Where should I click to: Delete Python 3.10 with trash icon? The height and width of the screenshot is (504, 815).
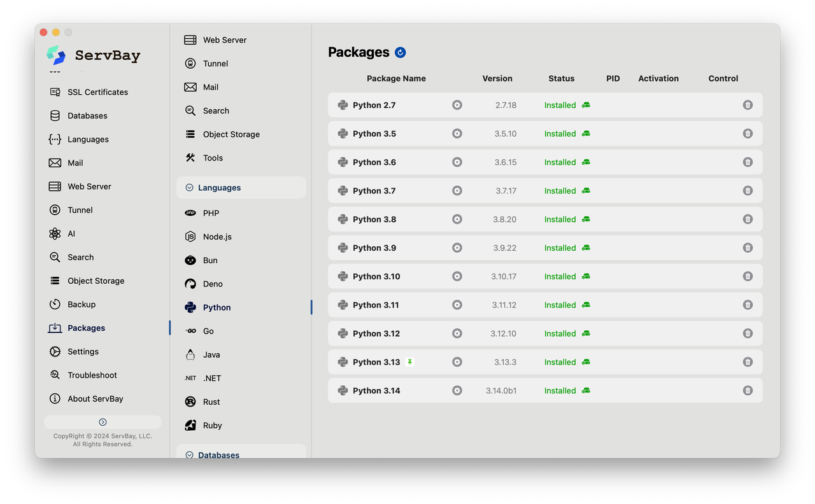748,276
